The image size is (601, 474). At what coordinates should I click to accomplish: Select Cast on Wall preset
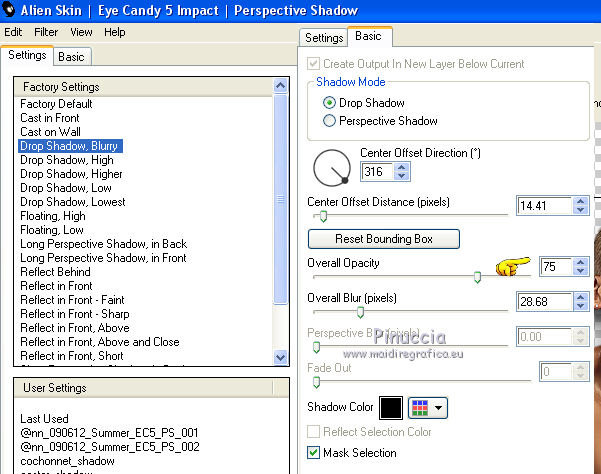point(50,132)
